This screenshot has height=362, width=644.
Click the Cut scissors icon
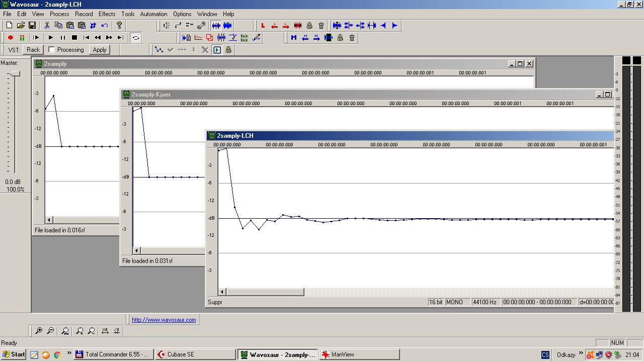point(47,26)
